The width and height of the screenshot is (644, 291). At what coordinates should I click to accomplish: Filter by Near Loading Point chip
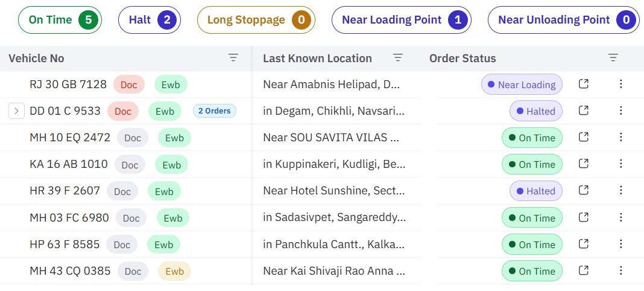[x=401, y=20]
